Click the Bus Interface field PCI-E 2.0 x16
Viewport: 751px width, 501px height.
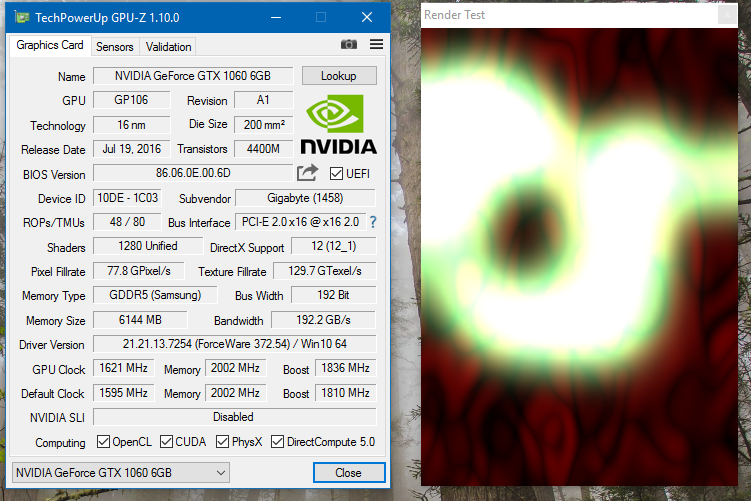301,222
